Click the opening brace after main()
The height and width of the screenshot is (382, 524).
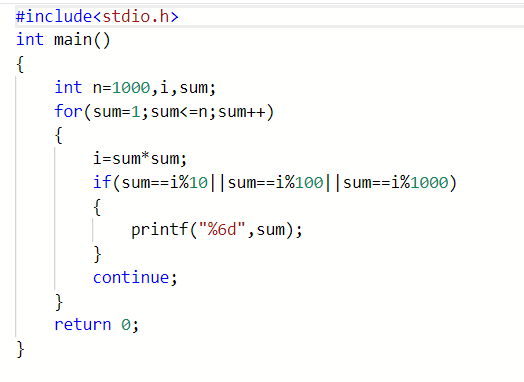click(x=20, y=64)
